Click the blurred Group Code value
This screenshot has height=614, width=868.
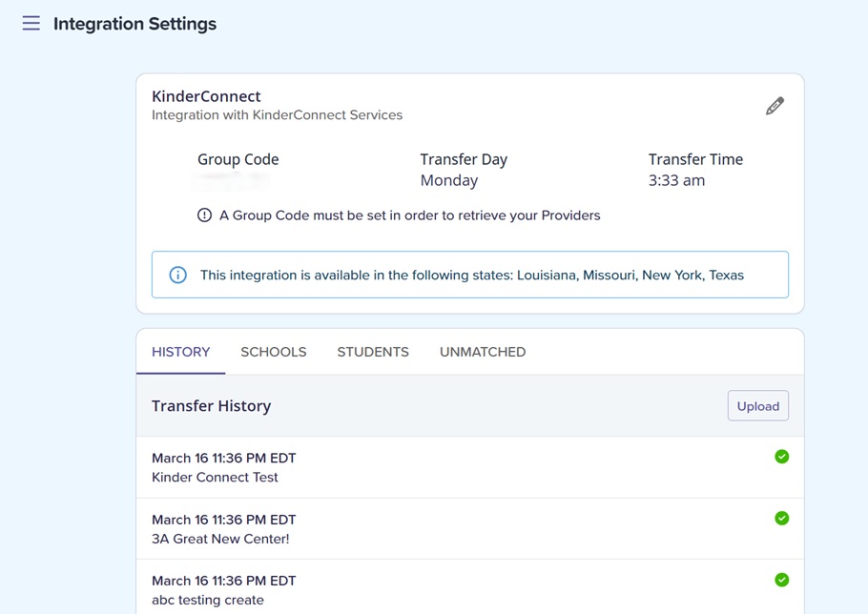232,180
